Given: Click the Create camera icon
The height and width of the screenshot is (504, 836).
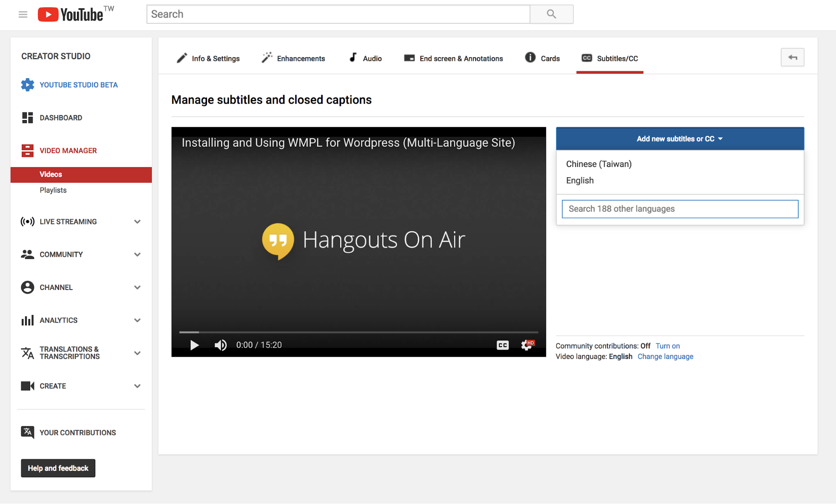Looking at the screenshot, I should (x=28, y=386).
